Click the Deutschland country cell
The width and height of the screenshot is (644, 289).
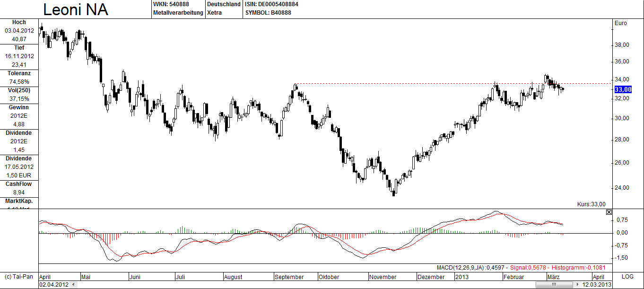click(224, 4)
